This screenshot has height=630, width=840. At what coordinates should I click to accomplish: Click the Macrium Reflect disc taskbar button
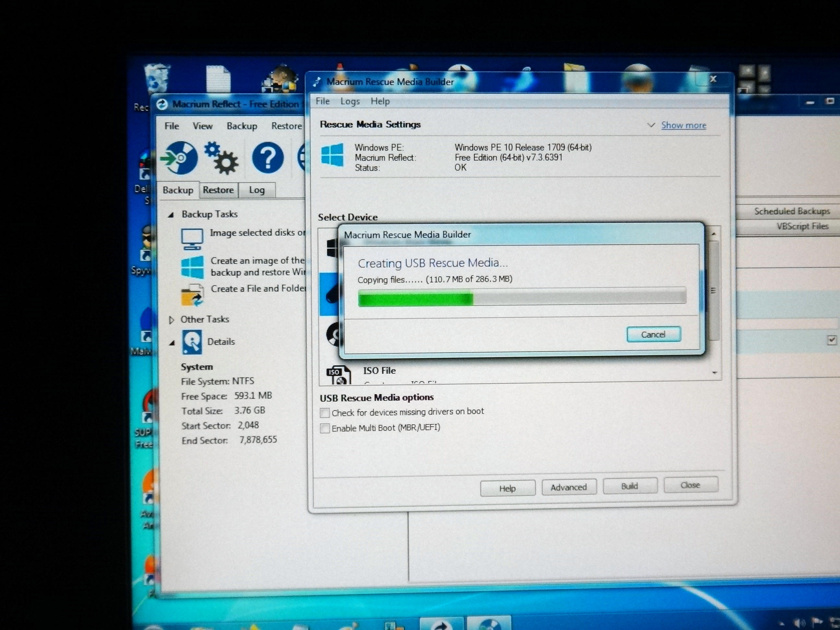coord(489,624)
